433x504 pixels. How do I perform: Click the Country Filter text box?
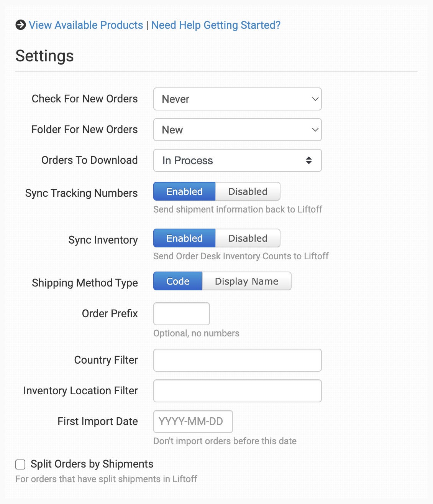[x=237, y=360]
